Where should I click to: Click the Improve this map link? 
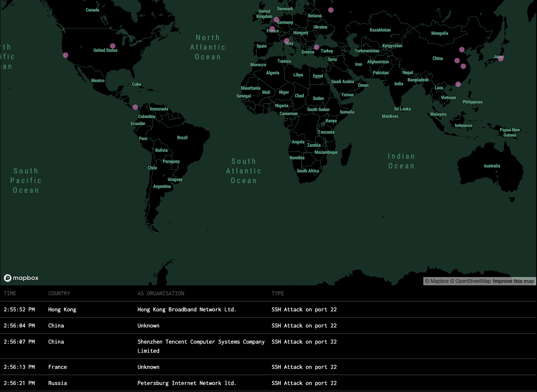click(513, 281)
